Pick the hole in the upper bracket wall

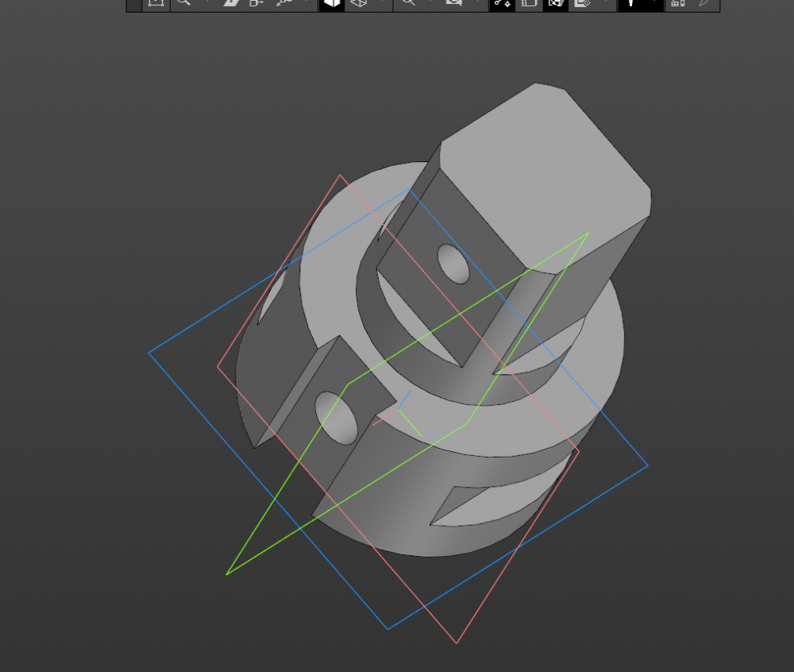point(453,264)
